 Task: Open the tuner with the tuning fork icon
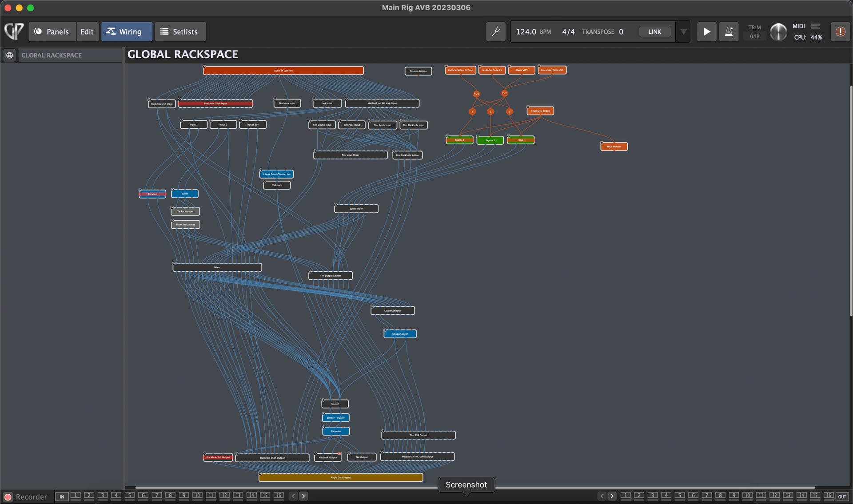tap(495, 32)
